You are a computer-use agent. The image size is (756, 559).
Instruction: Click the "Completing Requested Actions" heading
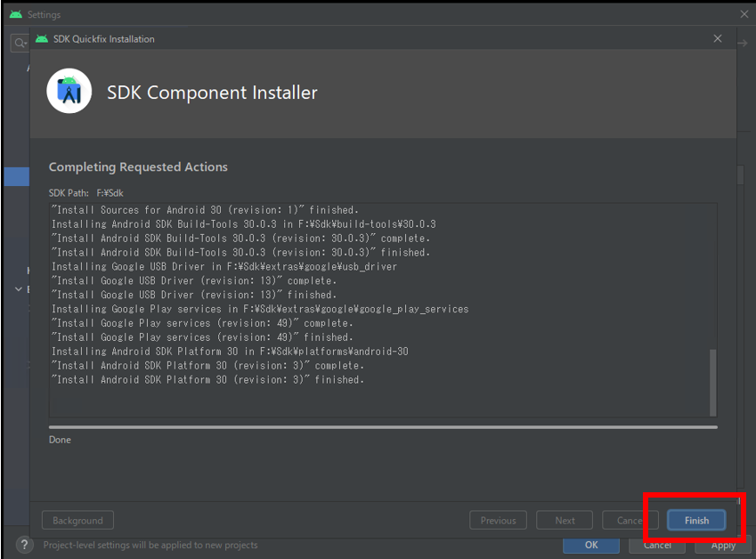tap(138, 166)
